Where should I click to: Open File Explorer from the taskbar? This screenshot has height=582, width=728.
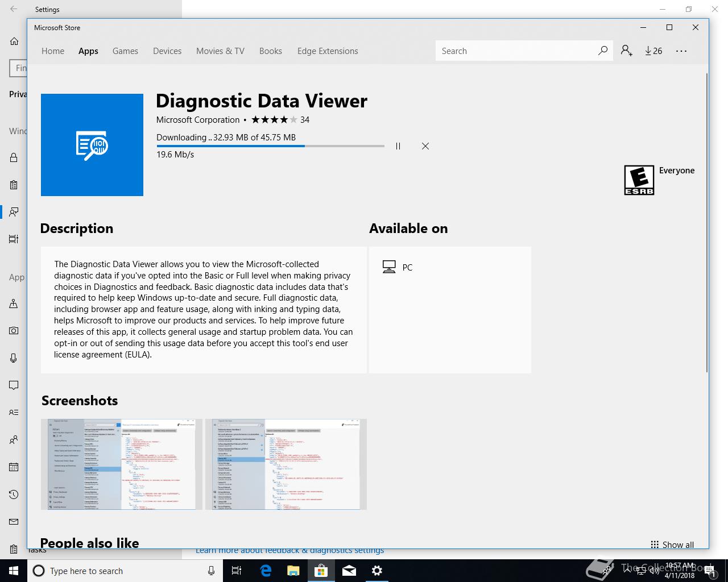pyautogui.click(x=293, y=571)
